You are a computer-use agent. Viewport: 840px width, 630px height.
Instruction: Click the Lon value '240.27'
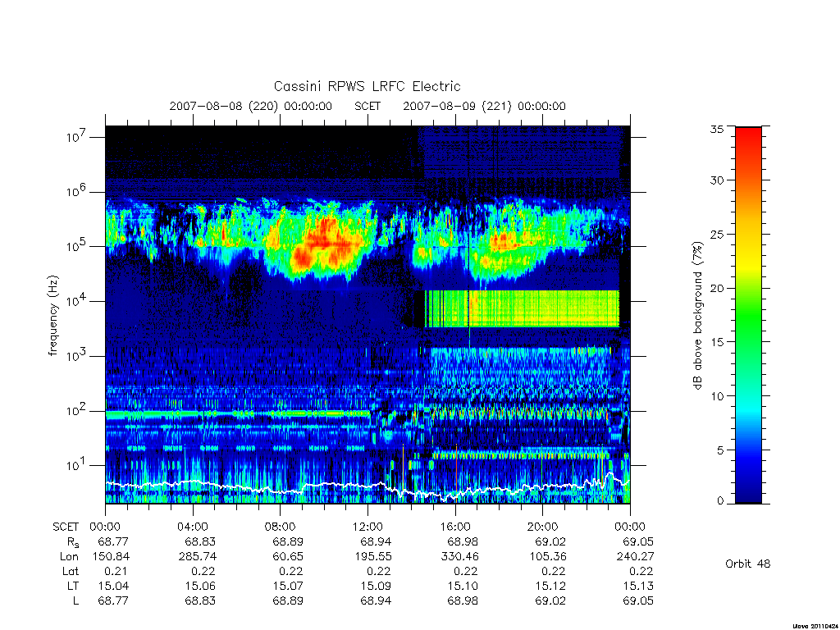635,557
